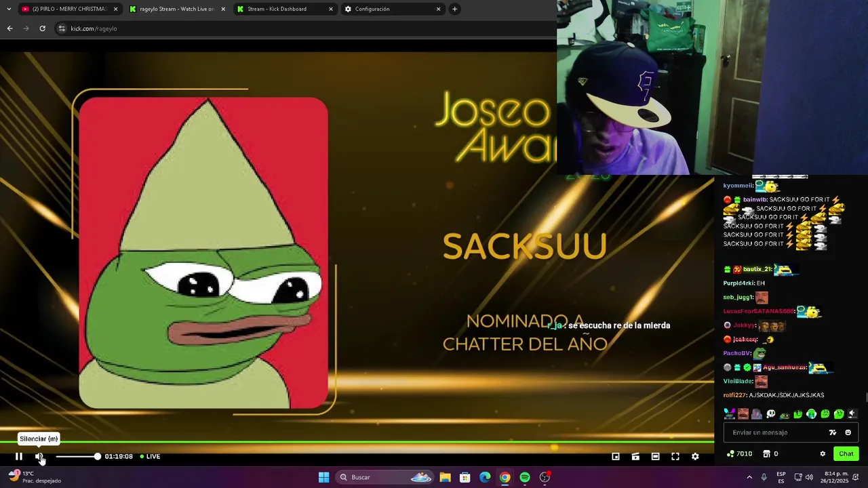868x488 pixels.
Task: Click the Enviar un mensaje chat field
Action: pos(791,432)
